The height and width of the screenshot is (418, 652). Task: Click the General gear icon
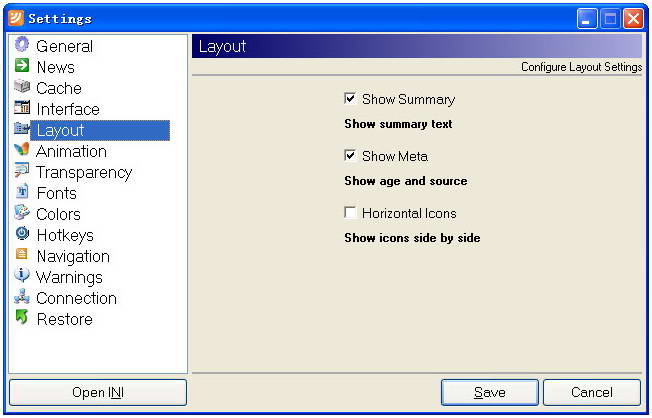click(22, 44)
